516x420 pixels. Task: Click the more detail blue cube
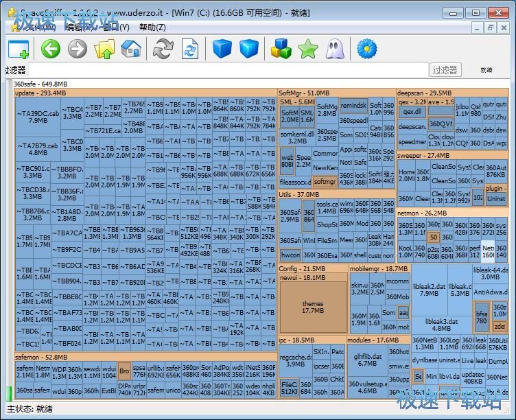[249, 49]
